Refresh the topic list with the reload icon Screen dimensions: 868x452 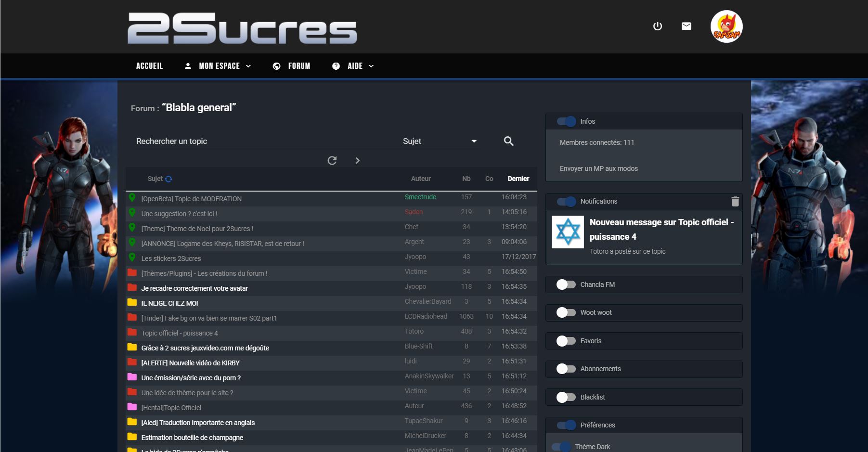coord(332,160)
